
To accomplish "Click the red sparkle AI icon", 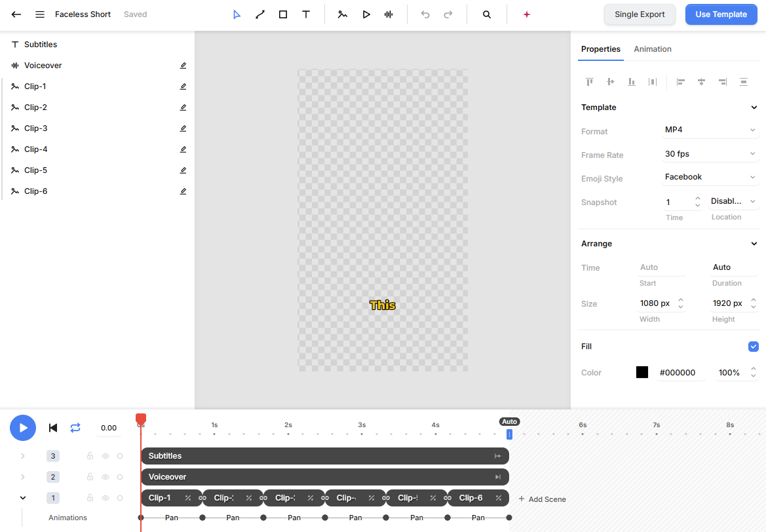I will [x=527, y=14].
